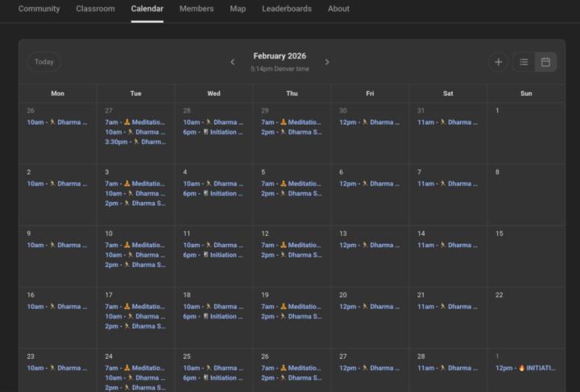Open 11am Dharma event on January 31
The width and height of the screenshot is (580, 392).
pos(448,122)
